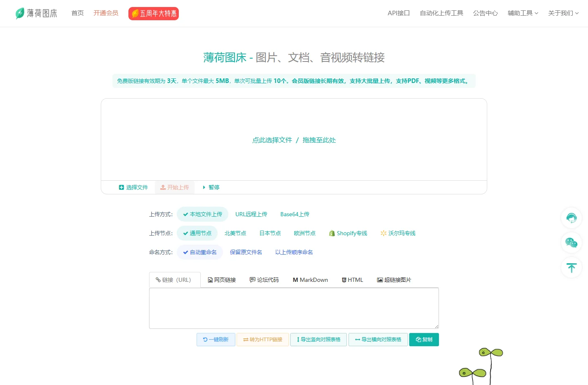This screenshot has height=385, width=588.
Task: Click 导出横向对照表格 button
Action: point(378,340)
